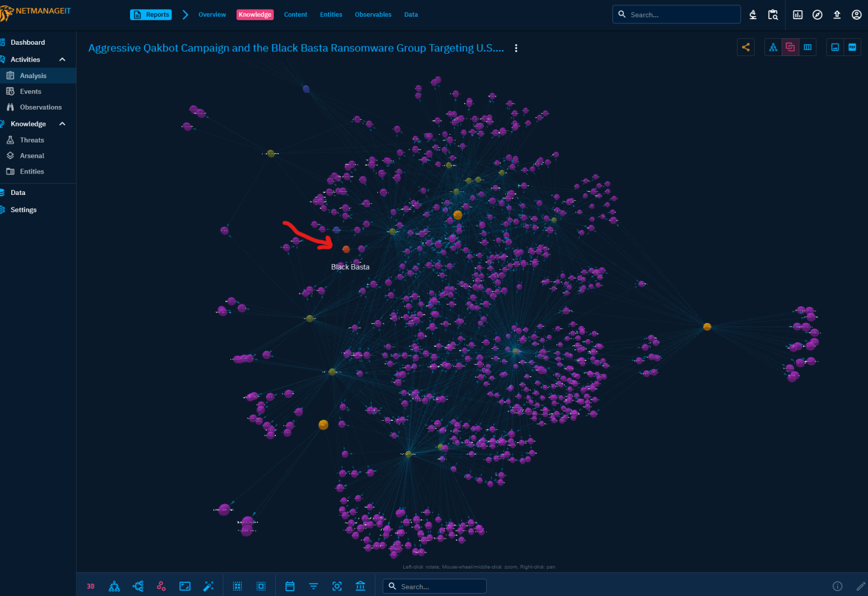Image resolution: width=868 pixels, height=596 pixels.
Task: Export the graph as PDF
Action: point(853,48)
